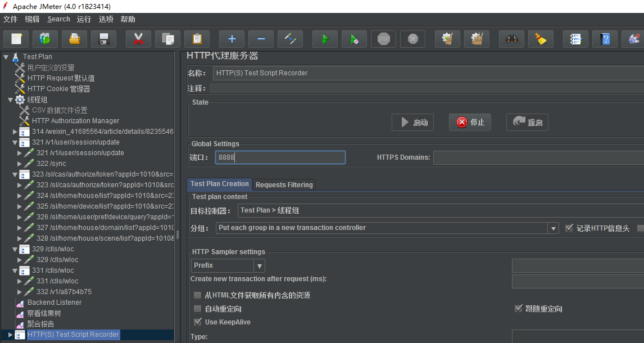Open the 目标控制器 selector
Screen dimensions: 644x343
coord(441,210)
